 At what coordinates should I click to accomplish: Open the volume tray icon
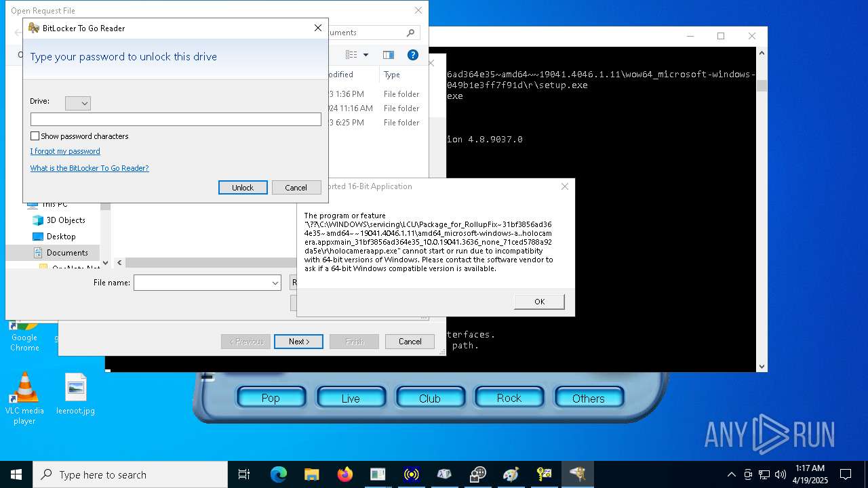[x=781, y=474]
